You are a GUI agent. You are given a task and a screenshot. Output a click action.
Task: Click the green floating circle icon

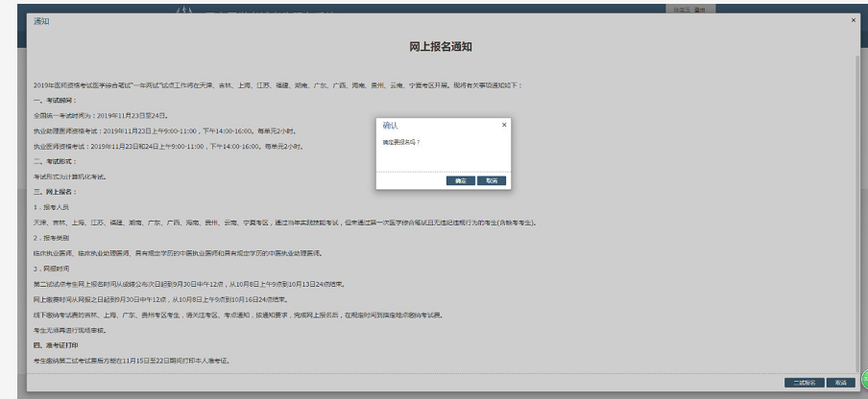point(863,378)
